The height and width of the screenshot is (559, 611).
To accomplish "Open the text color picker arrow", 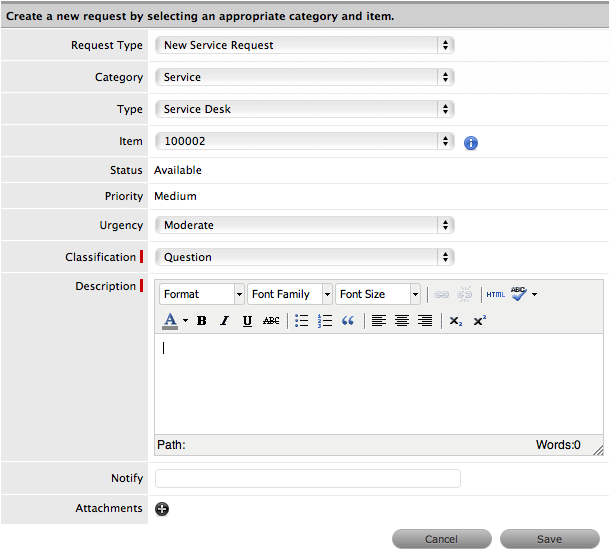I will (185, 321).
